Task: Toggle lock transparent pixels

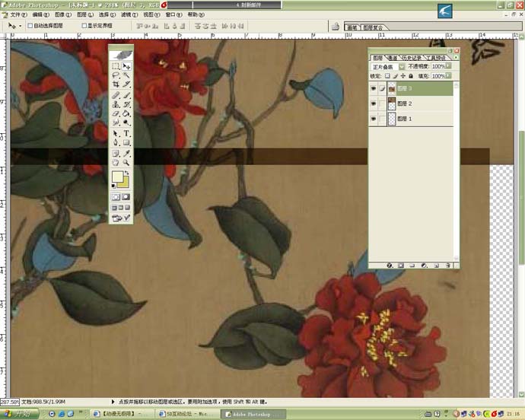Action: 387,76
